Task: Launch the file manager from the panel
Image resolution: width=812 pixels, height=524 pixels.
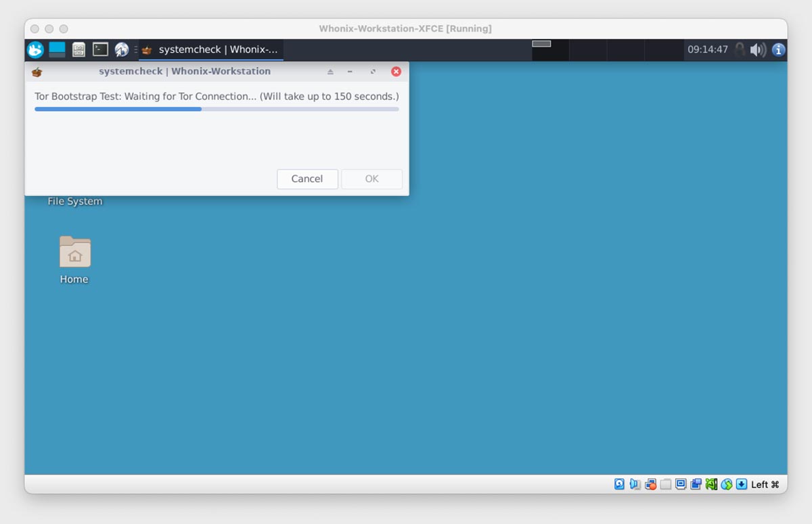Action: pos(78,49)
